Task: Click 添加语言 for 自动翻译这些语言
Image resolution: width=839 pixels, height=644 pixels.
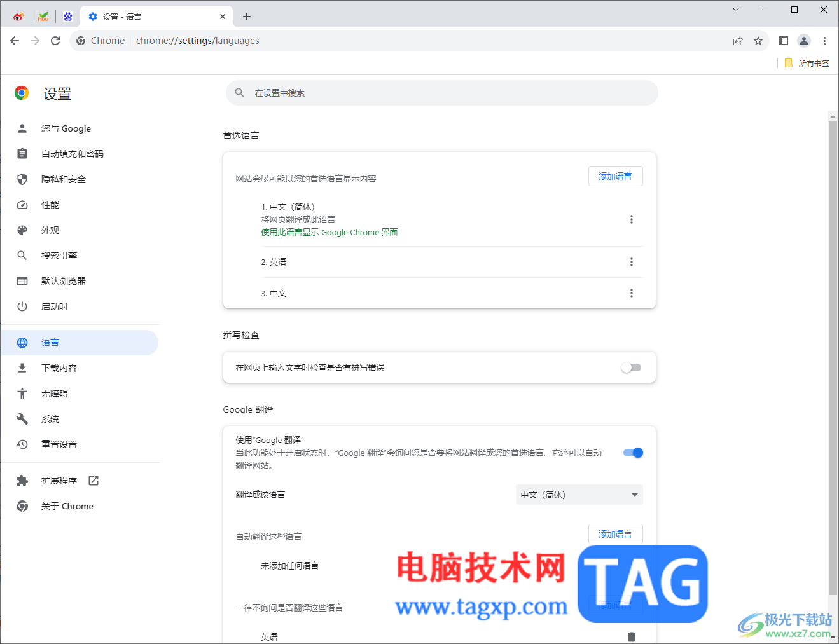Action: coord(615,534)
